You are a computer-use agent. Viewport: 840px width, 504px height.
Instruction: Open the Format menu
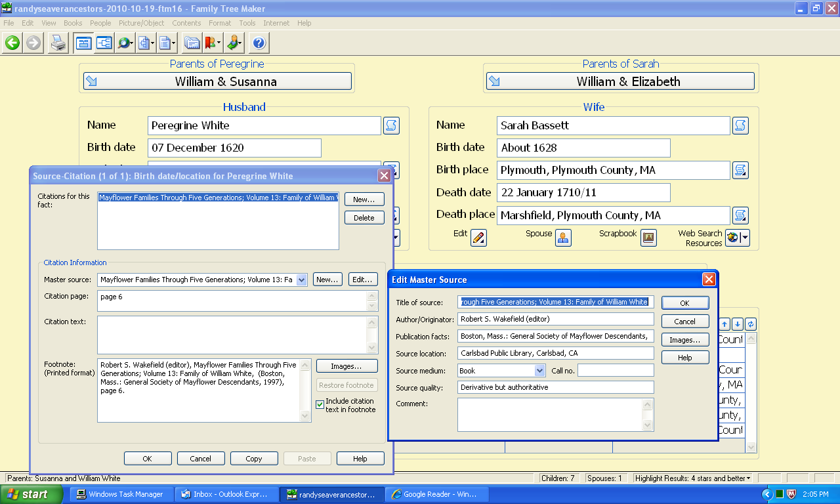(x=220, y=23)
